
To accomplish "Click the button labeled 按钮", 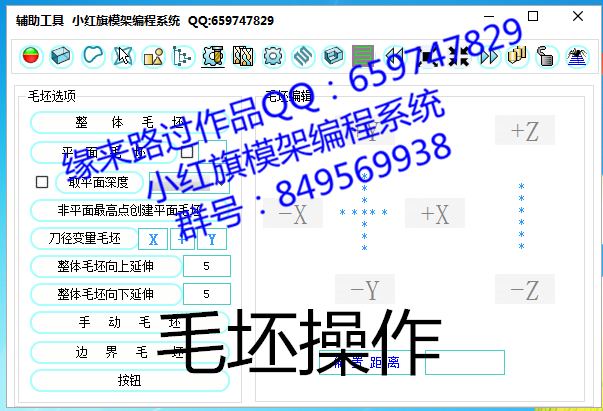I will tap(130, 380).
